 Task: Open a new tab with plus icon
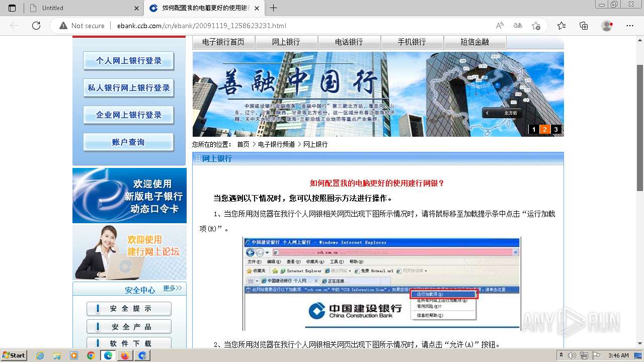click(x=273, y=8)
